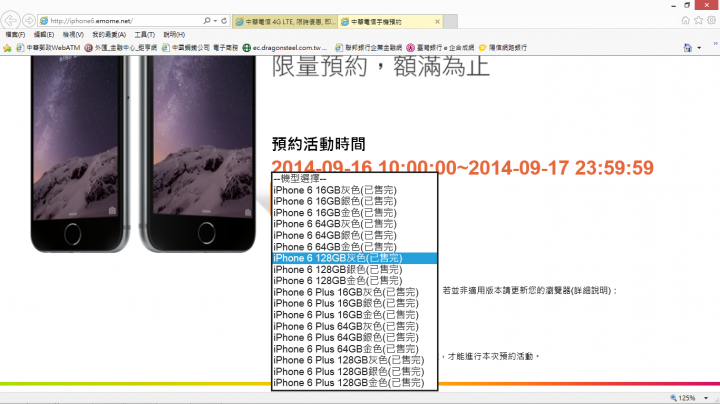720x404 pixels.
Task: Open Favorites via the star icon
Action: click(x=698, y=20)
